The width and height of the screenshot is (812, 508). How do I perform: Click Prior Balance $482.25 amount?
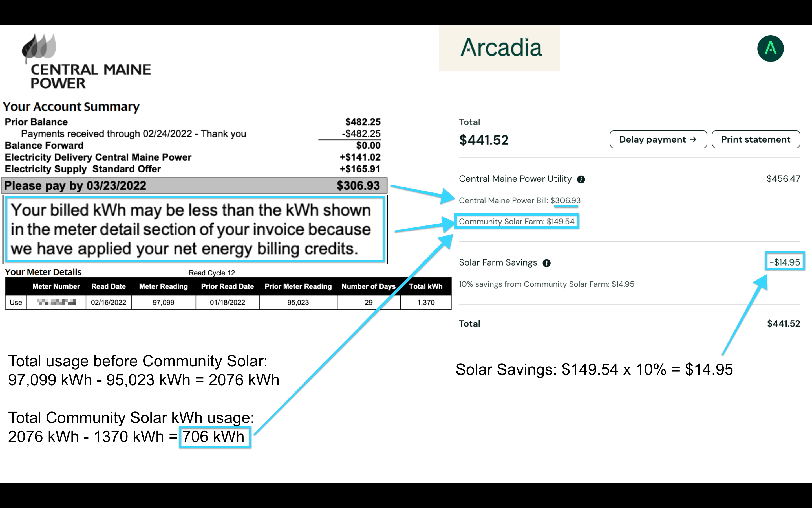[363, 122]
